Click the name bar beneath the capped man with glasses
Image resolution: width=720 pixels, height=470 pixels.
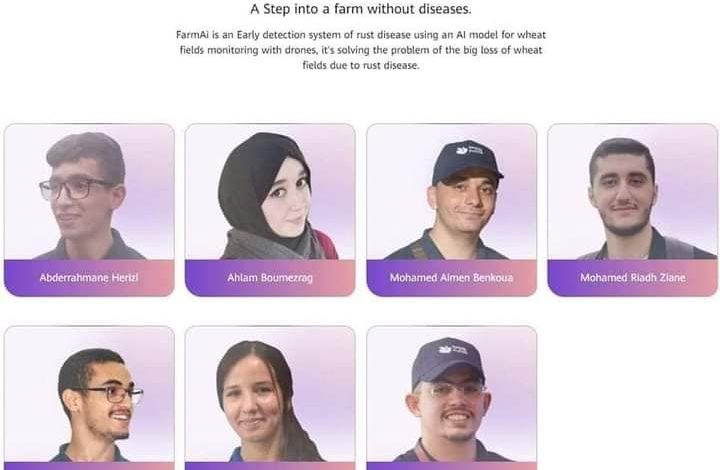[x=451, y=466]
